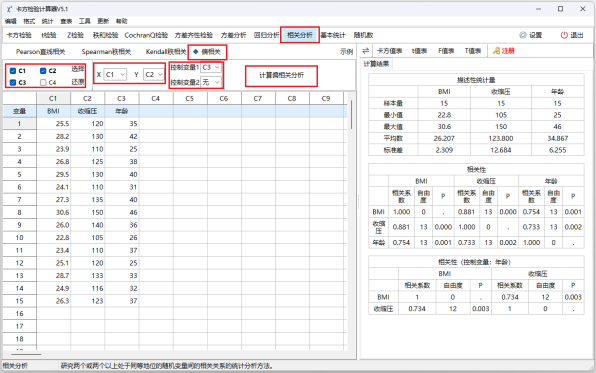Open the 工具 menu
Image resolution: width=596 pixels, height=373 pixels.
tap(84, 21)
